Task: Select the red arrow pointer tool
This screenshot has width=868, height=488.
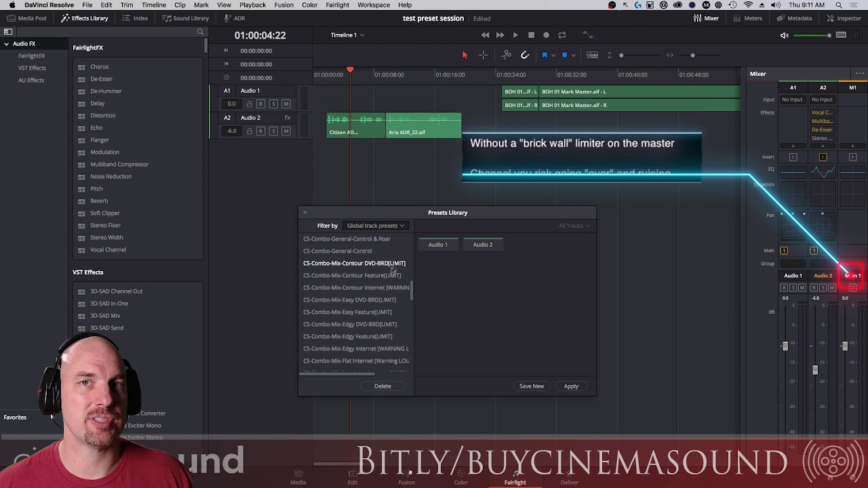Action: click(x=465, y=55)
